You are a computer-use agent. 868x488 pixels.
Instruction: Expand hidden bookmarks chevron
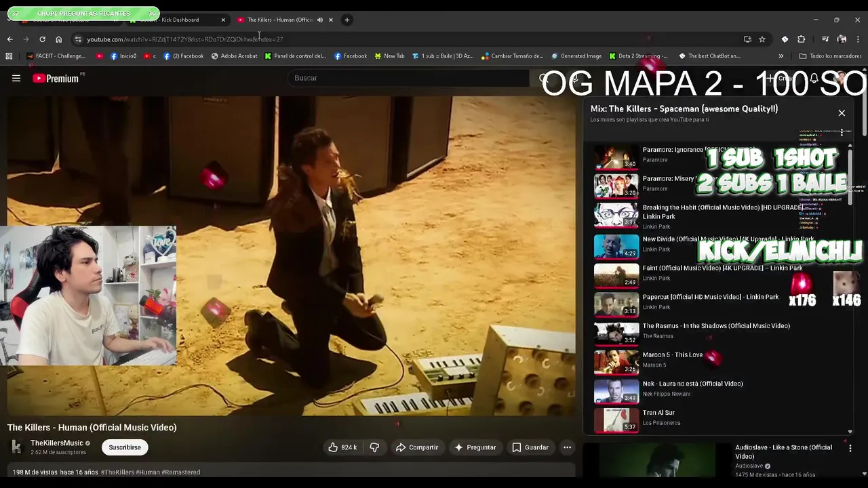point(781,56)
